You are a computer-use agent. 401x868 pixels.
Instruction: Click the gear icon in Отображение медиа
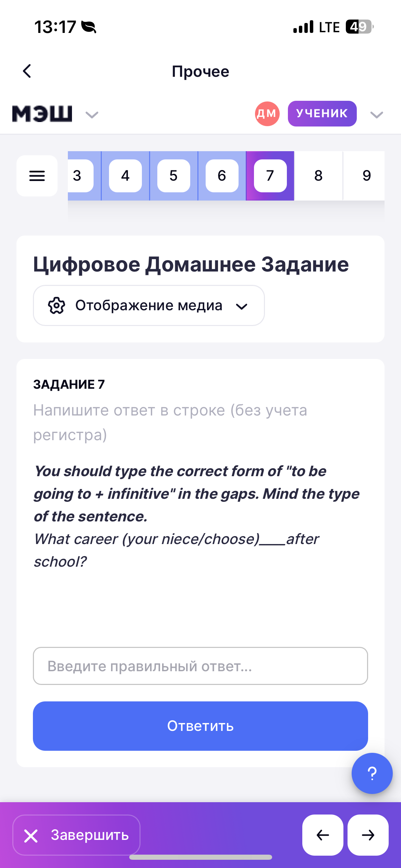(57, 305)
